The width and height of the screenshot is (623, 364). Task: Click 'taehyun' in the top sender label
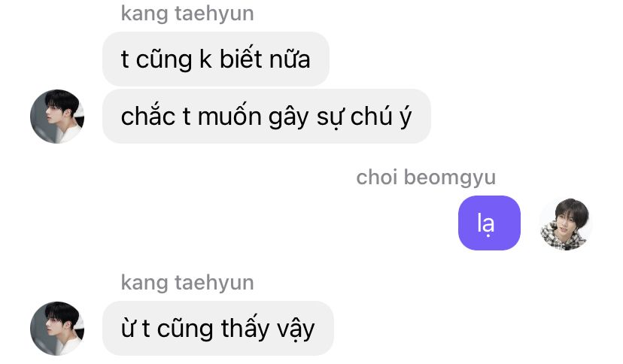pyautogui.click(x=214, y=14)
